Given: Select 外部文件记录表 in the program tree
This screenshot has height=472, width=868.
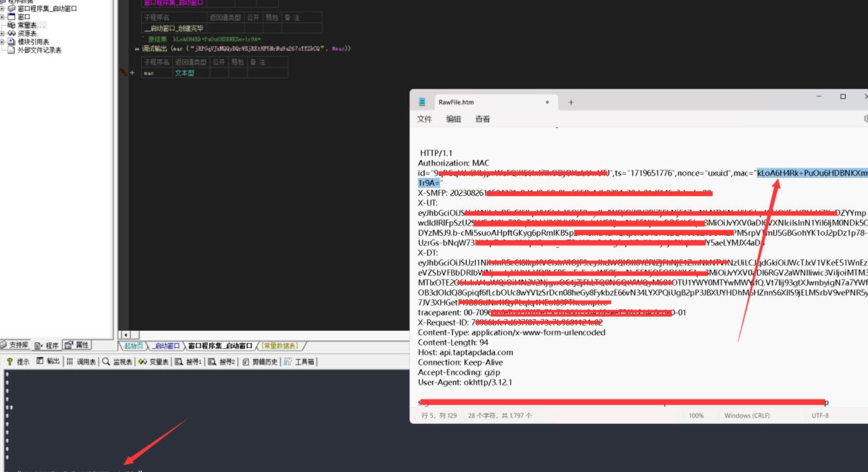Looking at the screenshot, I should 39,50.
